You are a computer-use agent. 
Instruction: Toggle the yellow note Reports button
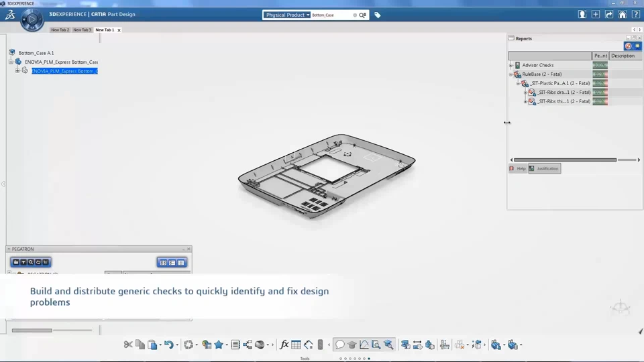coord(637,46)
